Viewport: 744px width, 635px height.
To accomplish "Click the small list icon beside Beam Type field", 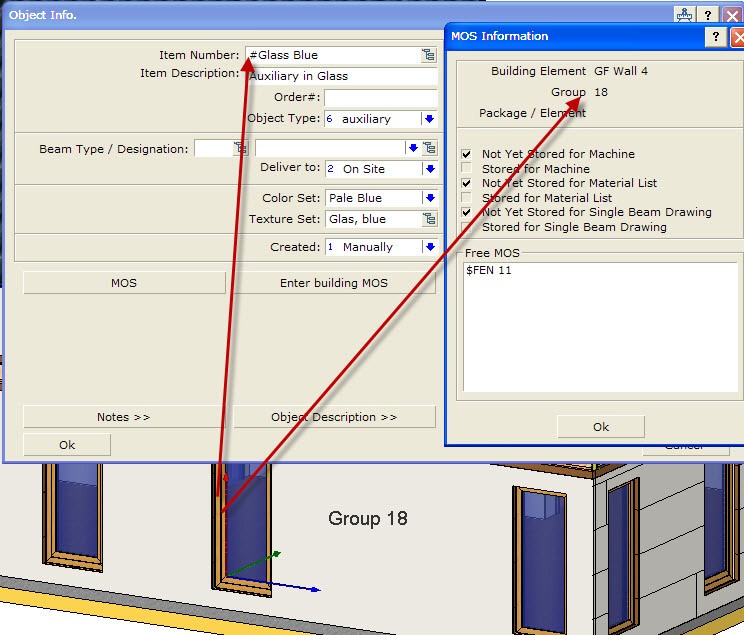I will (x=240, y=149).
